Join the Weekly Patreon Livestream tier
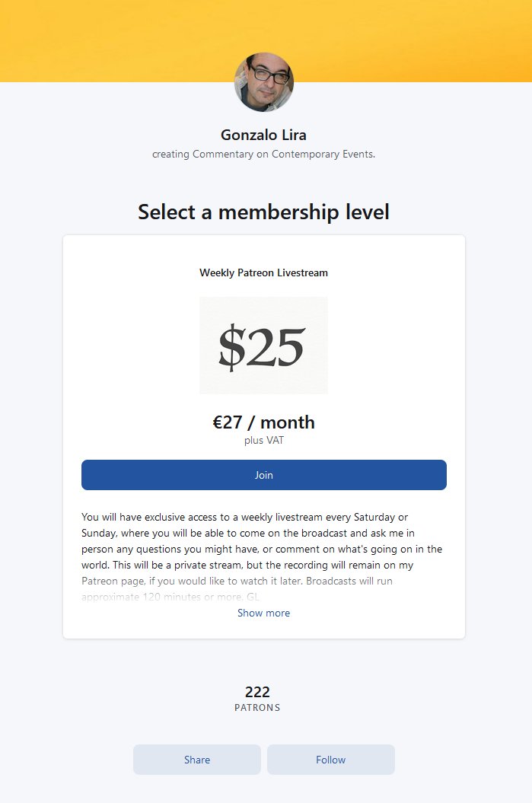The height and width of the screenshot is (803, 532). pos(263,475)
